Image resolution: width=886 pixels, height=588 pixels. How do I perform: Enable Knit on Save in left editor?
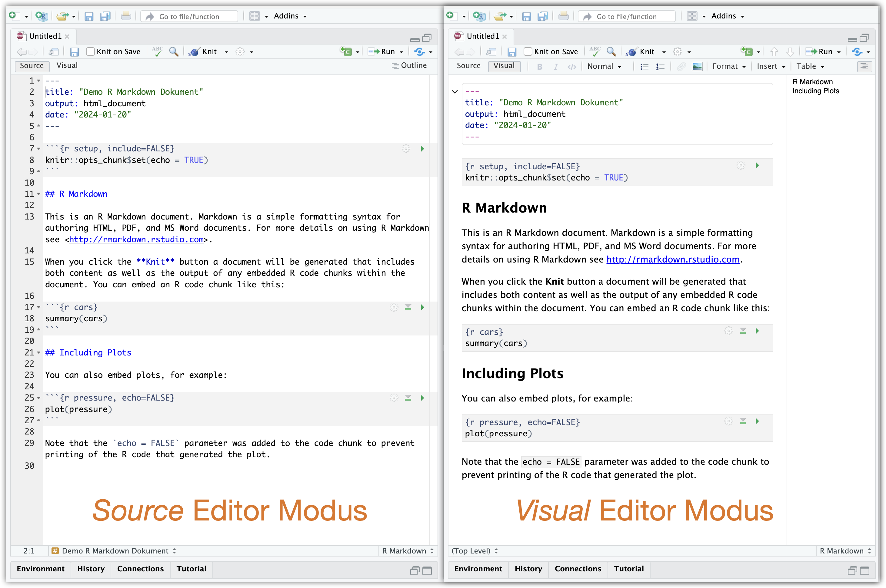click(90, 51)
